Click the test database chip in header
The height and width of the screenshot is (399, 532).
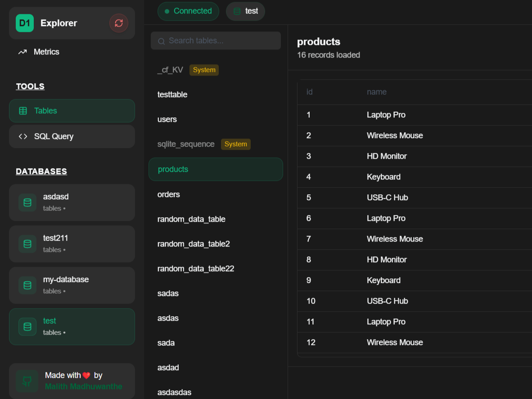(x=245, y=11)
